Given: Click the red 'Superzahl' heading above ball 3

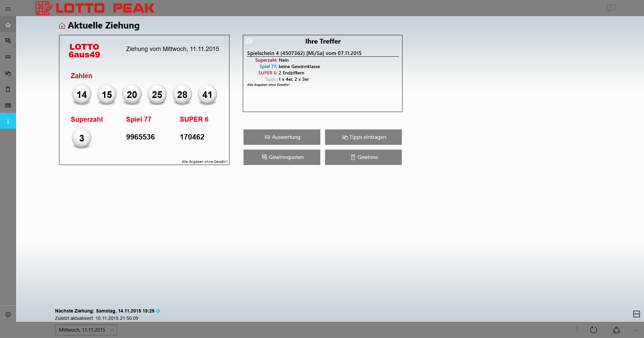Looking at the screenshot, I should [x=87, y=119].
